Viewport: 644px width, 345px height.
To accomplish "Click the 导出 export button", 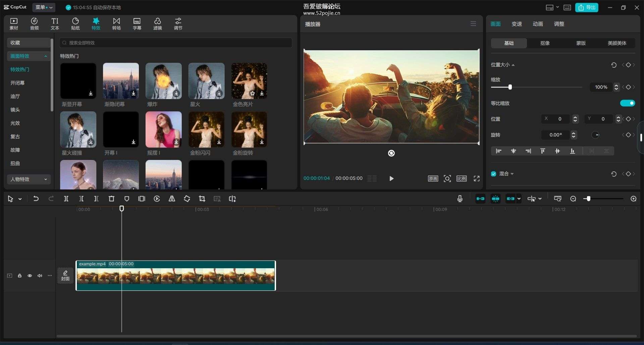I will point(587,7).
